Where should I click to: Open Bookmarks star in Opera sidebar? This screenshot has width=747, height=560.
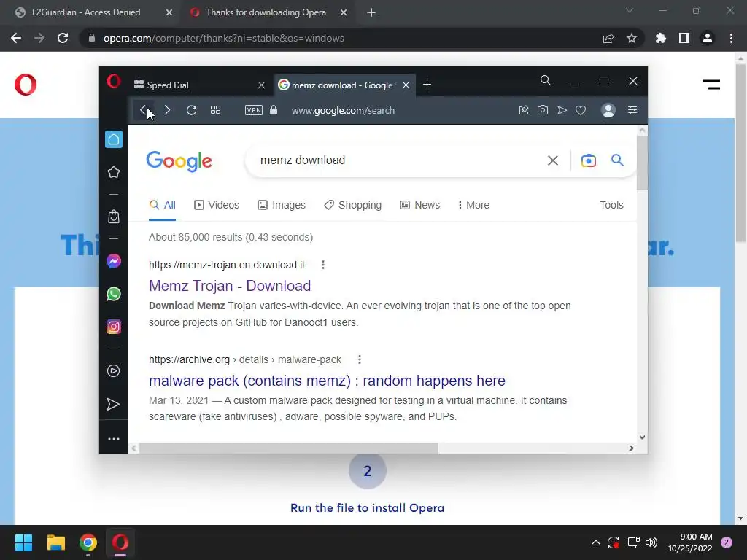pos(114,172)
